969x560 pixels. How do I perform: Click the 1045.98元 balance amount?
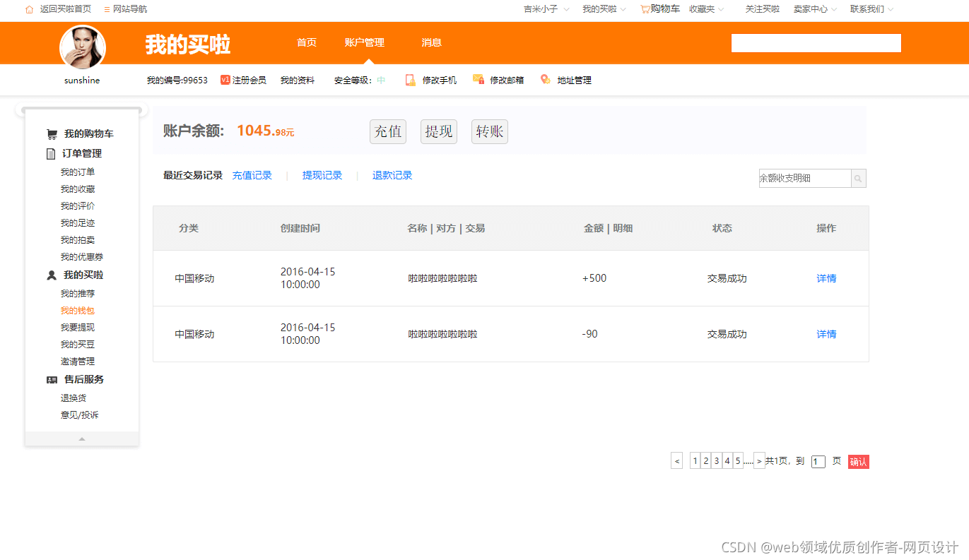[266, 131]
